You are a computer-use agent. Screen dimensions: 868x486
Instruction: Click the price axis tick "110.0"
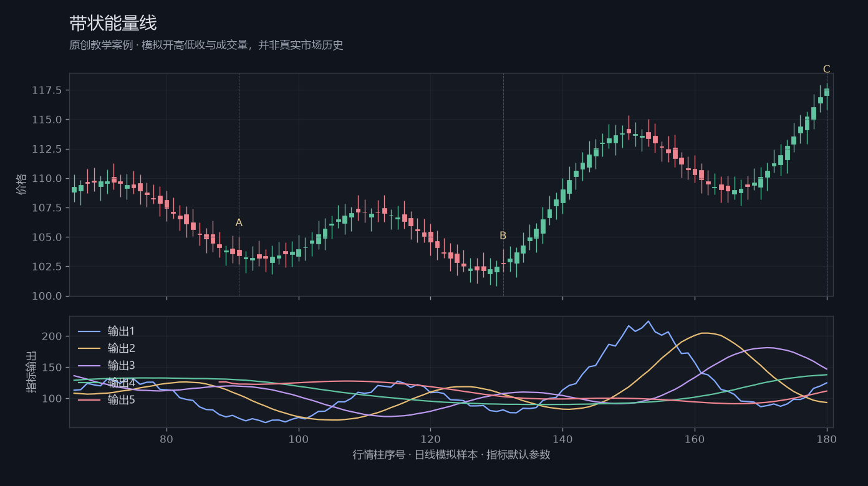click(x=47, y=178)
